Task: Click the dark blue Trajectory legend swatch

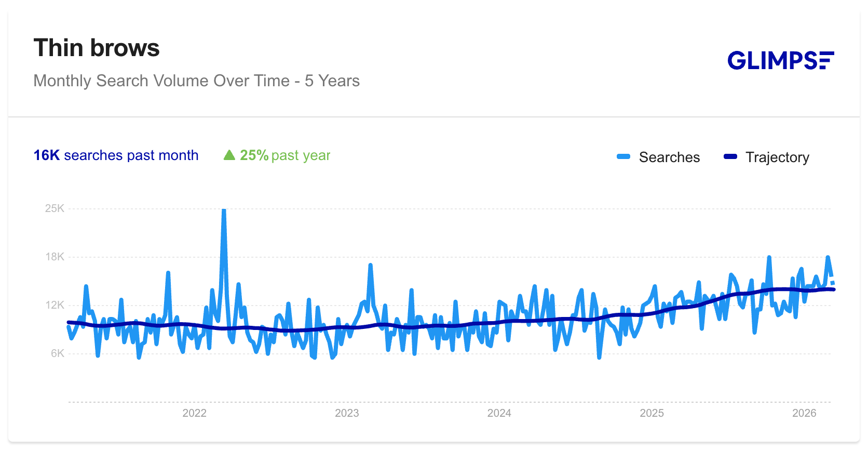Action: (730, 157)
